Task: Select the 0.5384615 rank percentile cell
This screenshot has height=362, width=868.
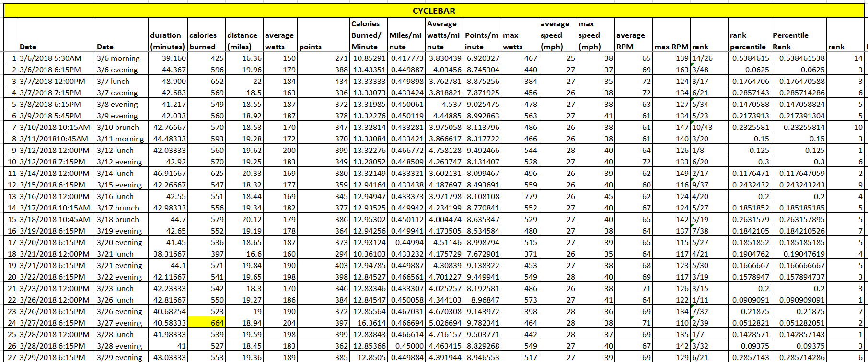Action: [x=749, y=58]
